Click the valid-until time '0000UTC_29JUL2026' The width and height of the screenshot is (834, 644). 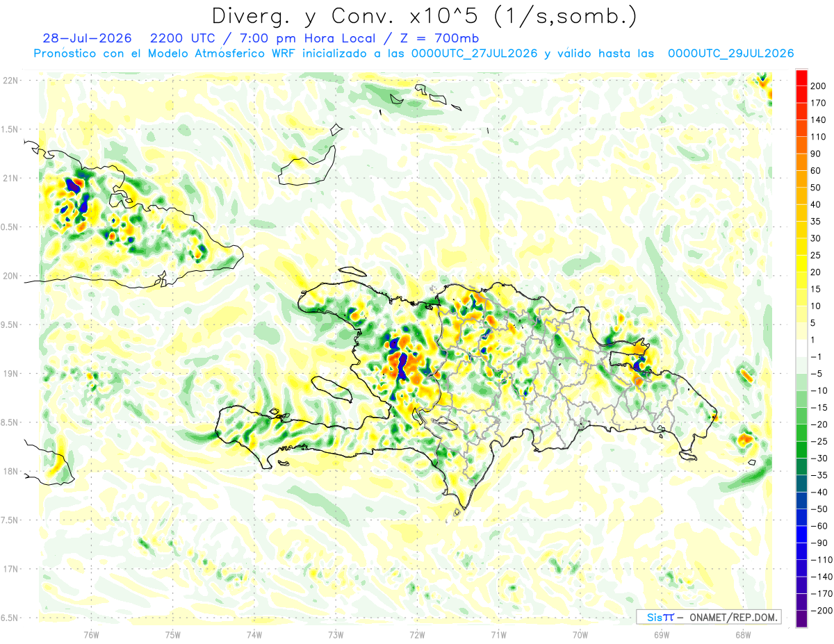[x=730, y=53]
